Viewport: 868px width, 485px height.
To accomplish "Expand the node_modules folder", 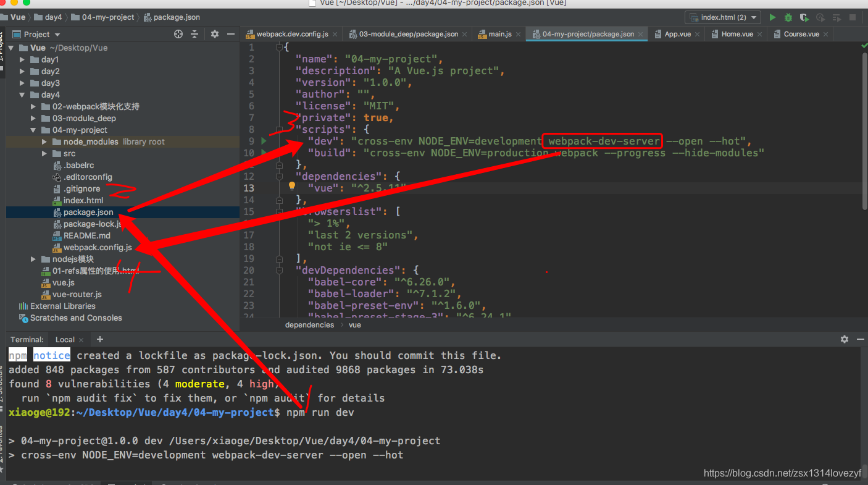I will point(44,141).
